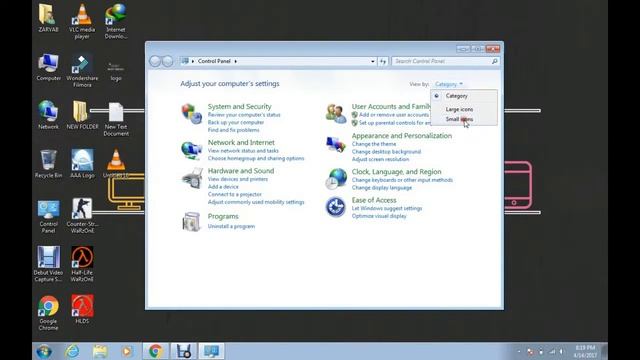This screenshot has height=360, width=640.
Task: Click Adjust screen resolution
Action: [380, 160]
